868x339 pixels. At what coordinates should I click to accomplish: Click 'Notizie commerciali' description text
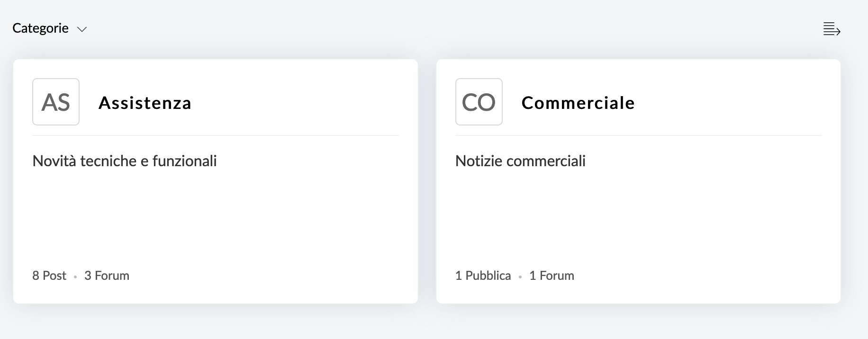tap(520, 161)
